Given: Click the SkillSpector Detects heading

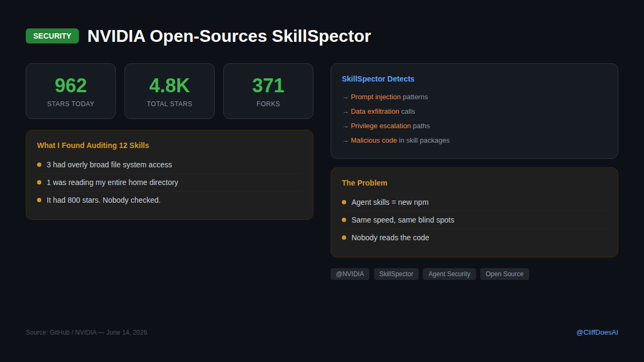Looking at the screenshot, I should coord(378,79).
